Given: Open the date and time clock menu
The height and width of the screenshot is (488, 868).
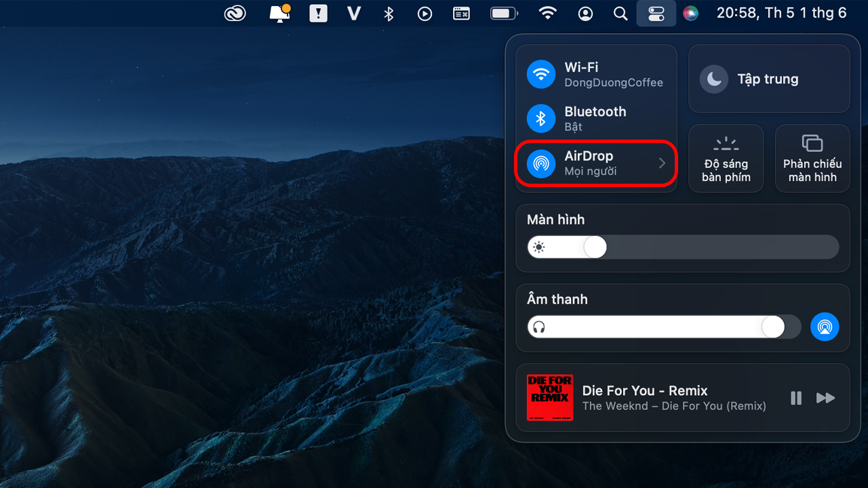Looking at the screenshot, I should 782,13.
